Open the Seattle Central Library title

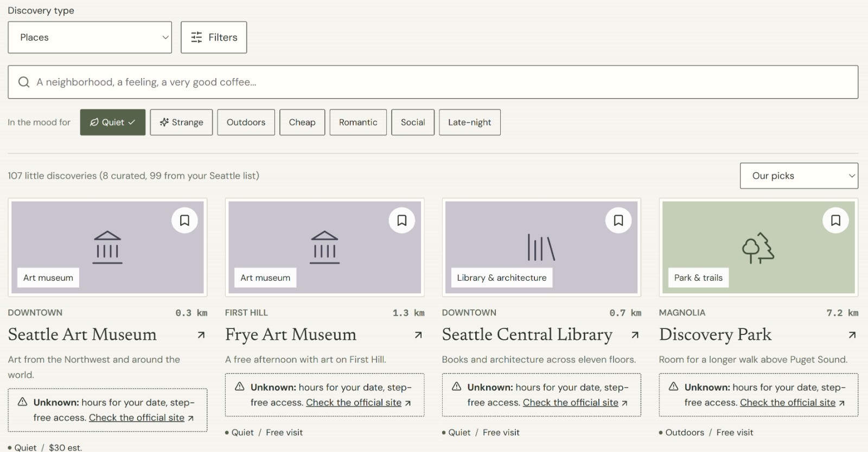(x=527, y=335)
